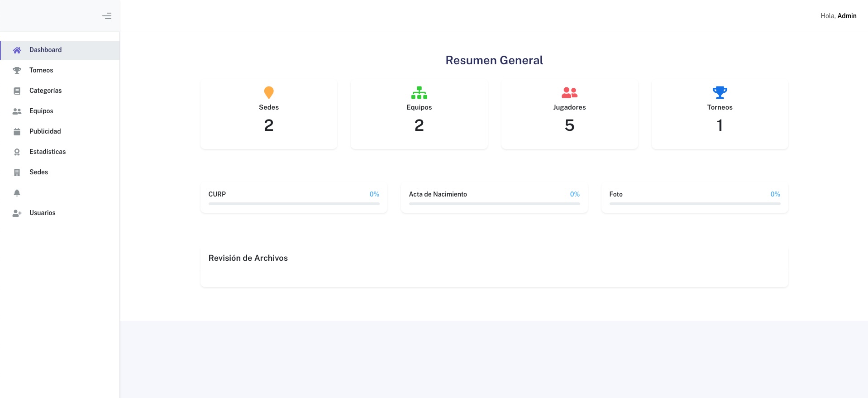Click the Equipos people icon in sidebar
This screenshot has height=398, width=868.
[x=17, y=111]
